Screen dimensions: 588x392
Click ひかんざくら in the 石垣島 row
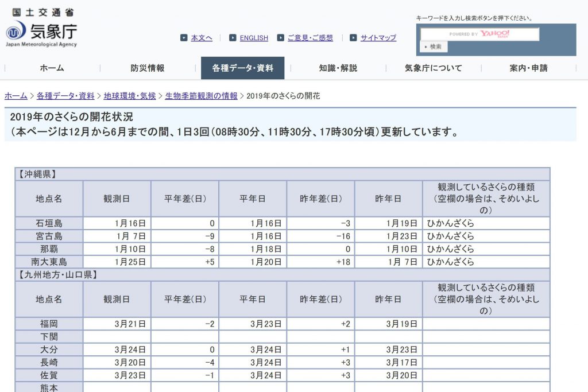450,223
